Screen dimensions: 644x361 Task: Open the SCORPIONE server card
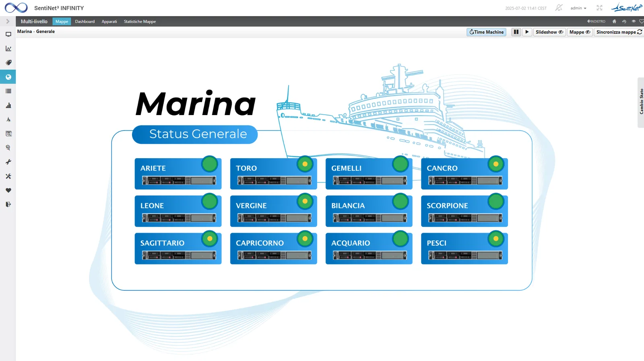[464, 211]
